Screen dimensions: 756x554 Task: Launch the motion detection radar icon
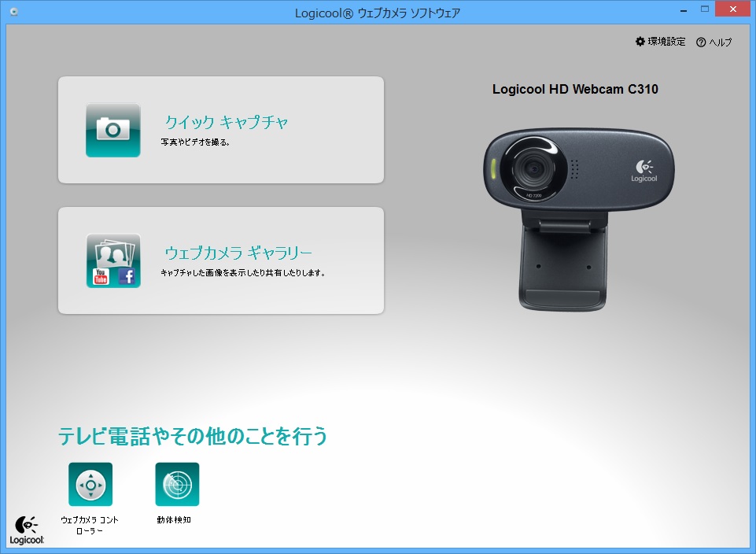(177, 484)
